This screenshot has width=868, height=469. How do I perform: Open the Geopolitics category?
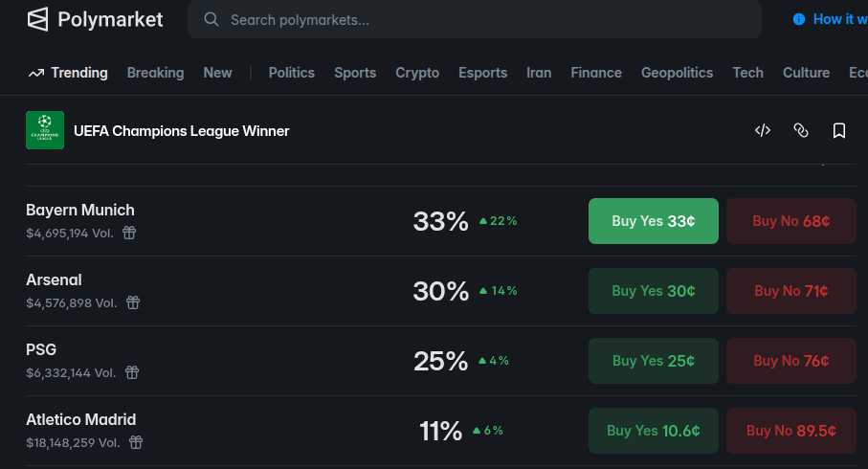[677, 73]
